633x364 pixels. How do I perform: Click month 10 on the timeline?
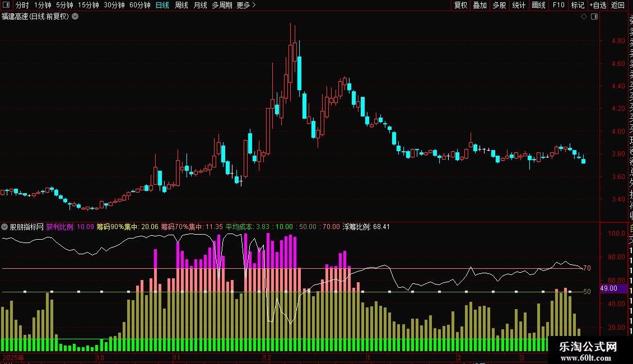tap(100, 357)
